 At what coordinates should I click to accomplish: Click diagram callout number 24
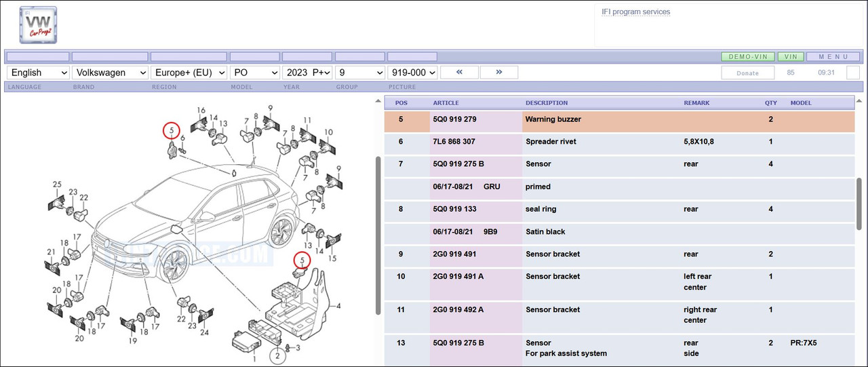(204, 332)
